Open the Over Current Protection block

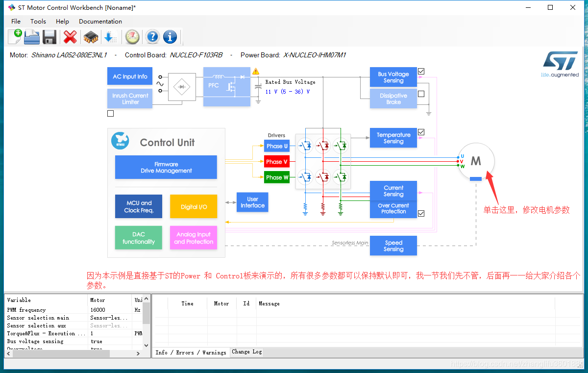point(393,209)
